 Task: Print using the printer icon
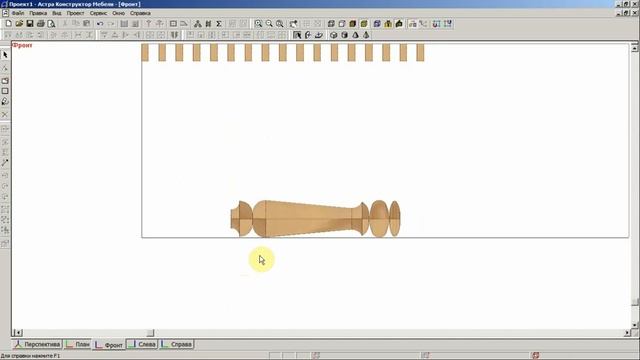coord(40,24)
